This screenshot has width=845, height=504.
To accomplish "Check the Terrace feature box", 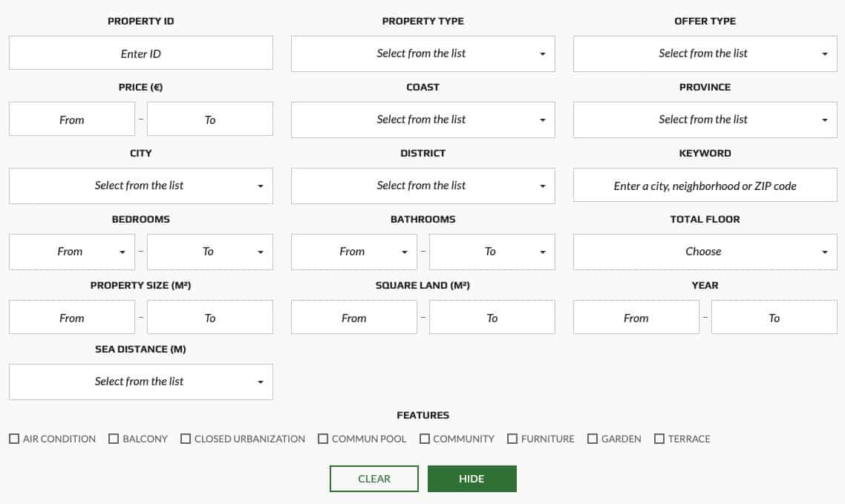I will tap(659, 439).
